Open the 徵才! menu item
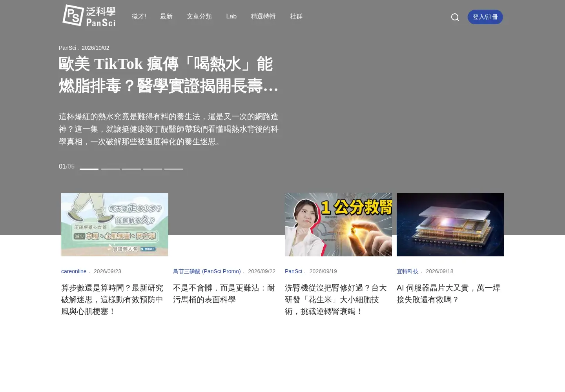Screen dimensions: 565x392 point(139,16)
